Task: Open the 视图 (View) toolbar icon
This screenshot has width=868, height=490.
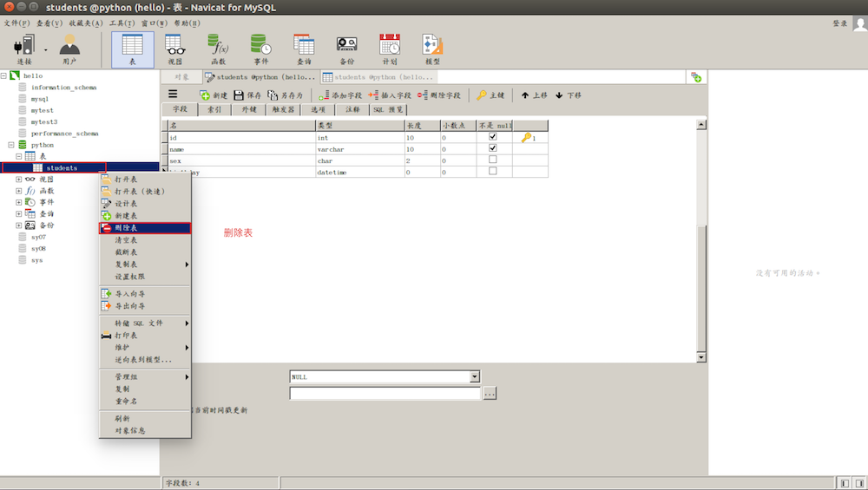Action: pos(174,49)
